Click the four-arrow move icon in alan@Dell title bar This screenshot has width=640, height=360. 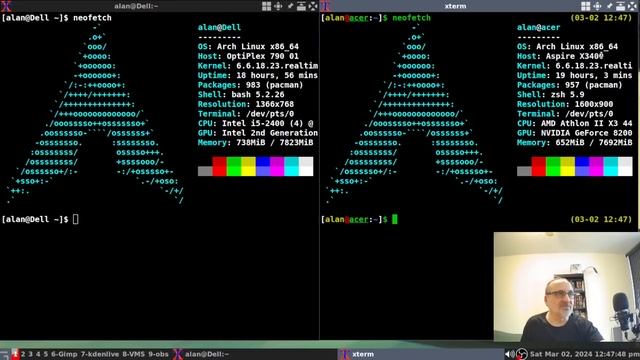pyautogui.click(x=278, y=6)
